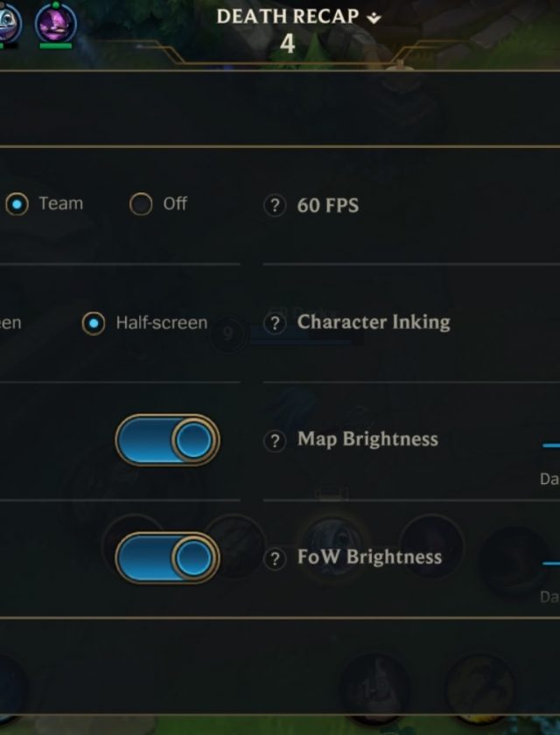560x735 pixels.
Task: Select the Half-screen radio option
Action: [x=94, y=324]
